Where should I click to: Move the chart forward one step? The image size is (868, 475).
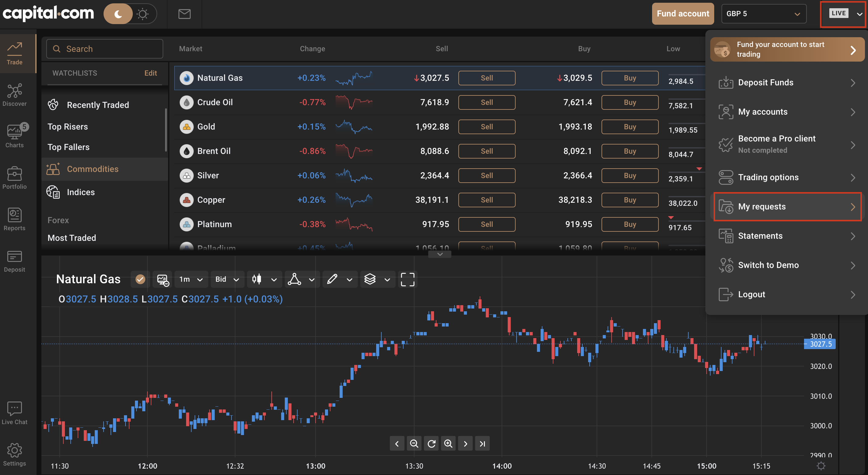point(465,443)
